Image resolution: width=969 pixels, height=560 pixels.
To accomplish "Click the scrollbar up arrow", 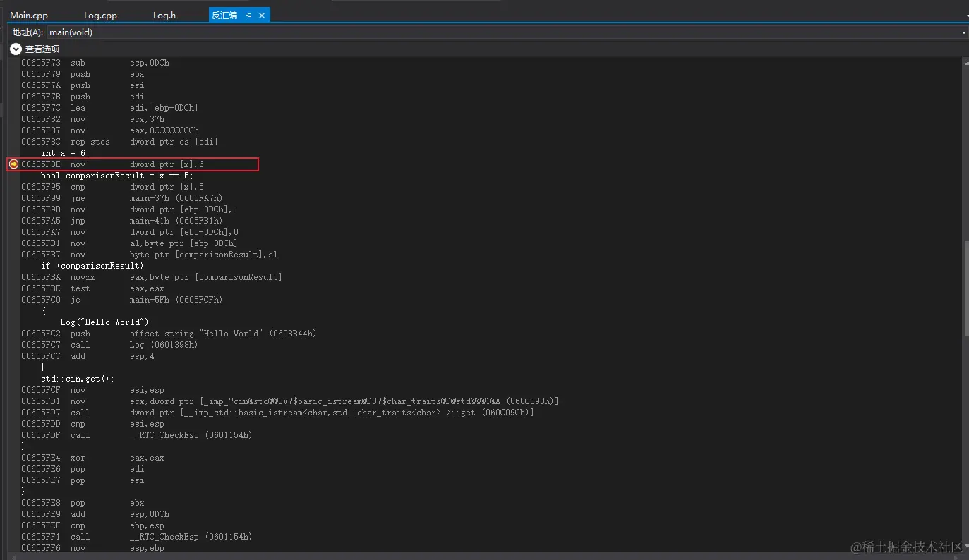I will pyautogui.click(x=965, y=62).
